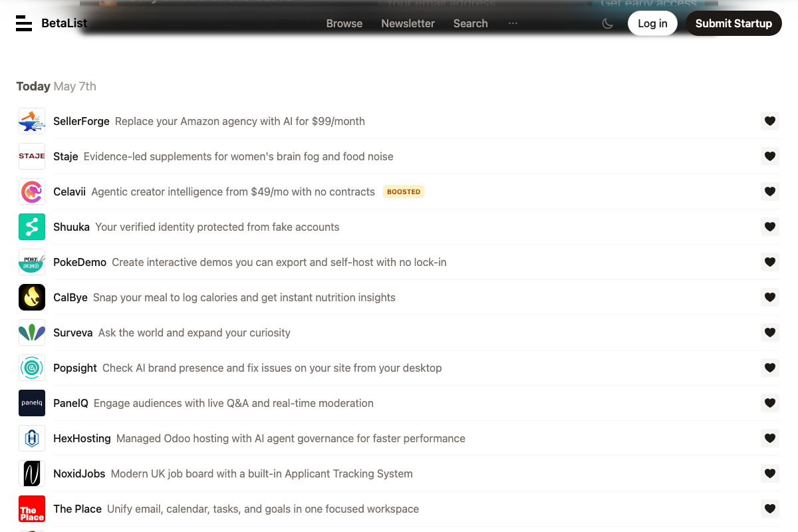Open The Place red logo icon
Image resolution: width=798 pixels, height=532 pixels.
32,509
